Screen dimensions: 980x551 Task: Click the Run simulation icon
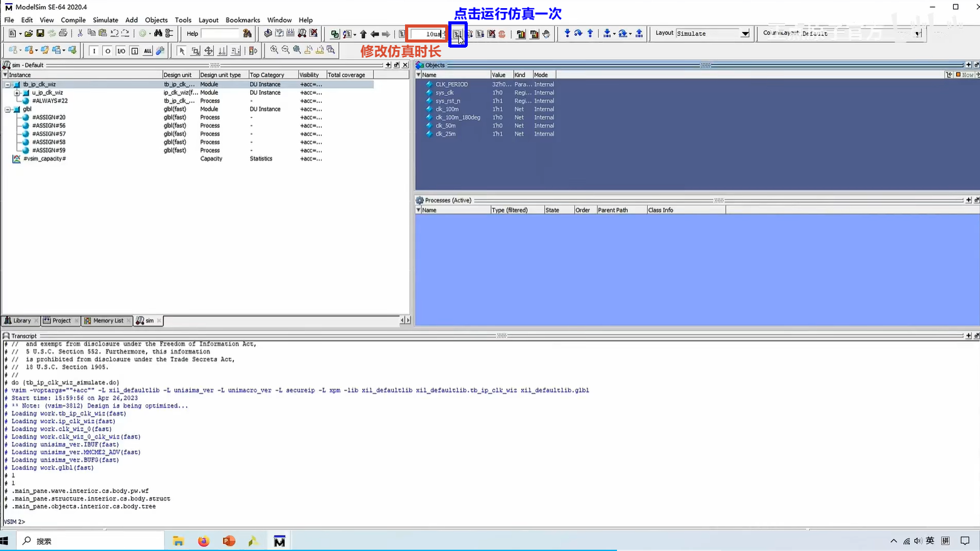coord(458,34)
